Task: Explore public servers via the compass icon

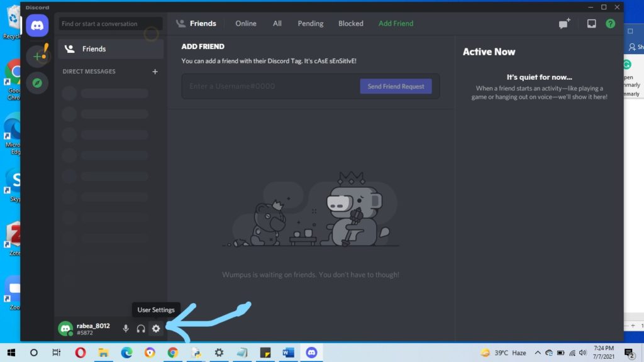Action: [37, 83]
